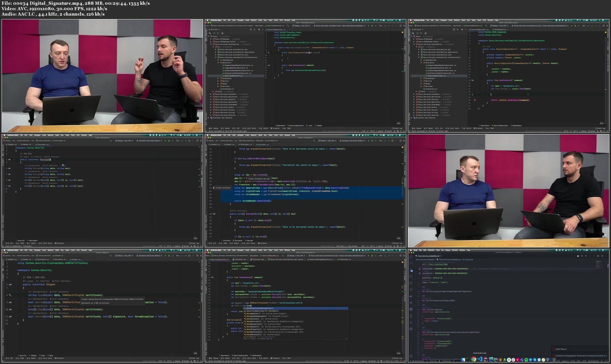Click green Debug bug icon in the frame with empty SecurityDecorator constructor
The image size is (611, 364).
(x=372, y=26)
